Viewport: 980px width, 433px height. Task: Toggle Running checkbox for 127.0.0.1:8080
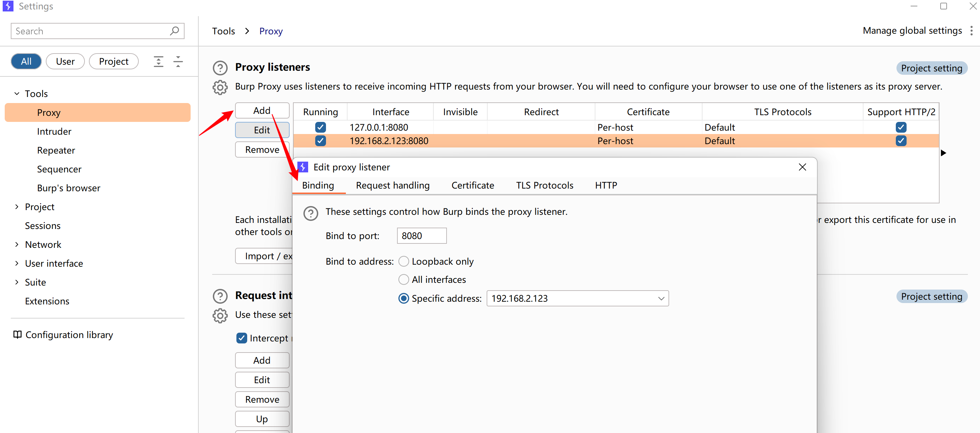pos(320,127)
